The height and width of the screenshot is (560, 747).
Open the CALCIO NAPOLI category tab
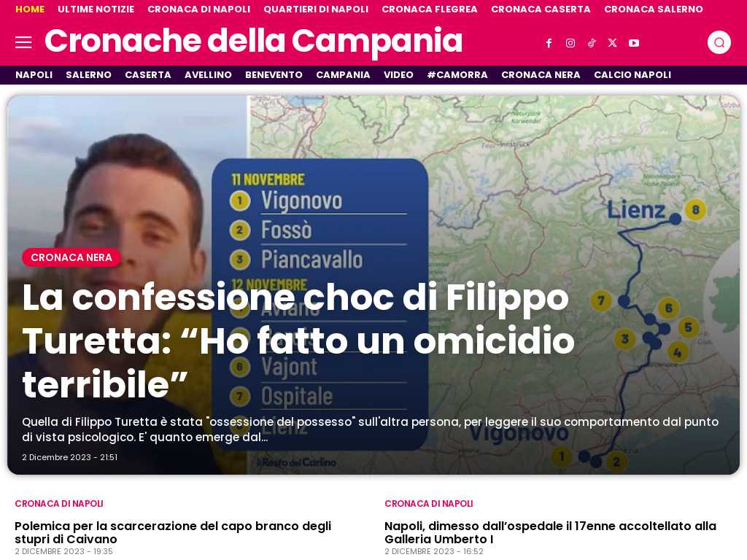tap(632, 75)
